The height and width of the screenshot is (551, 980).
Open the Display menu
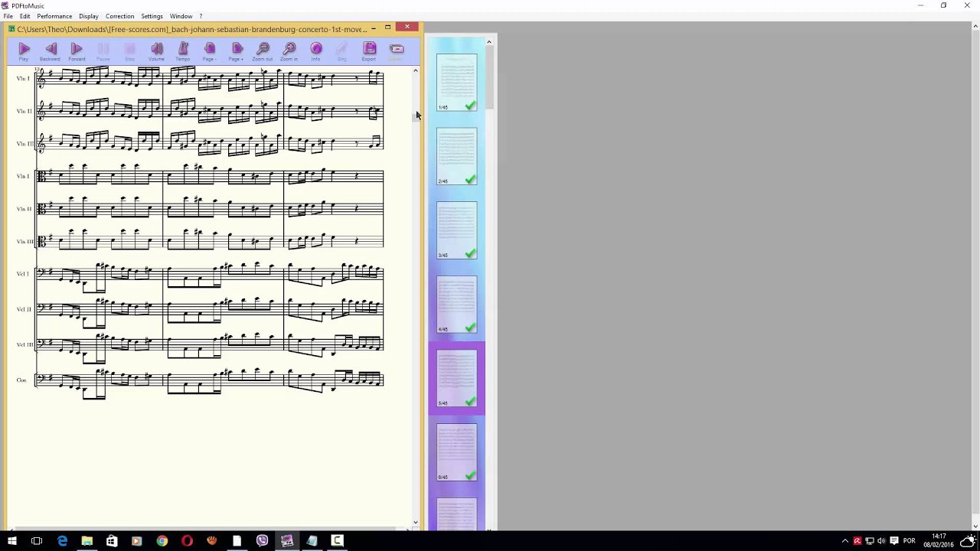[89, 16]
